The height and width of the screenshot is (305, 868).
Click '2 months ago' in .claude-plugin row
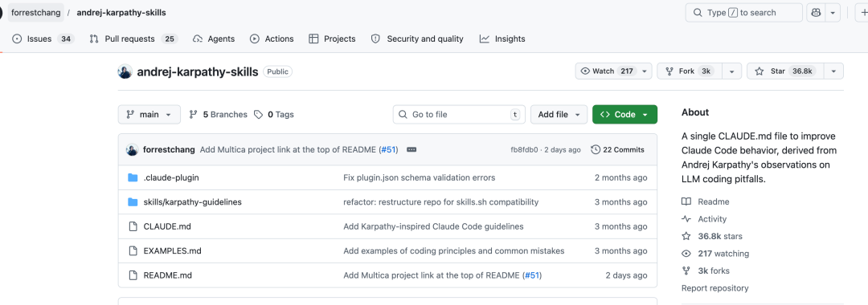[620, 177]
